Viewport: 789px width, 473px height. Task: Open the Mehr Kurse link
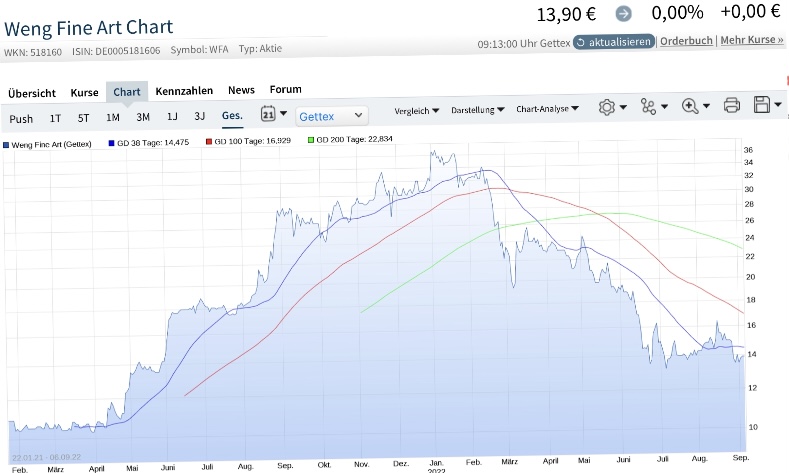click(752, 40)
